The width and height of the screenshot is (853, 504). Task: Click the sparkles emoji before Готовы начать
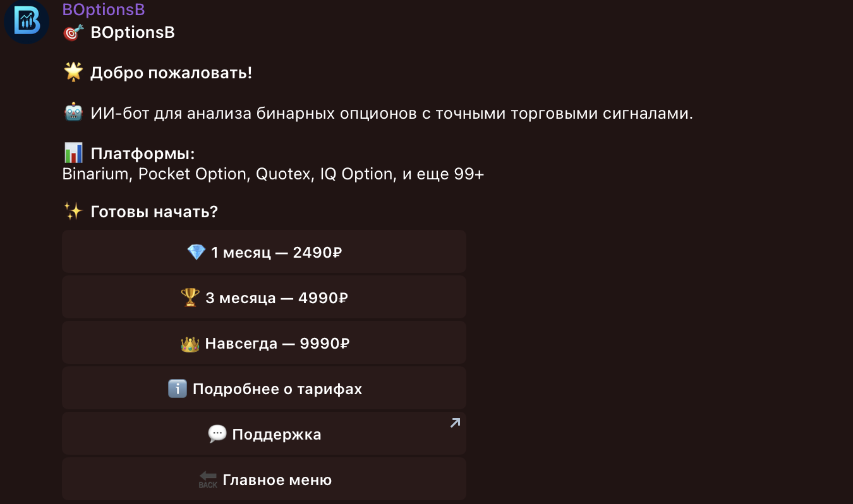pyautogui.click(x=73, y=210)
